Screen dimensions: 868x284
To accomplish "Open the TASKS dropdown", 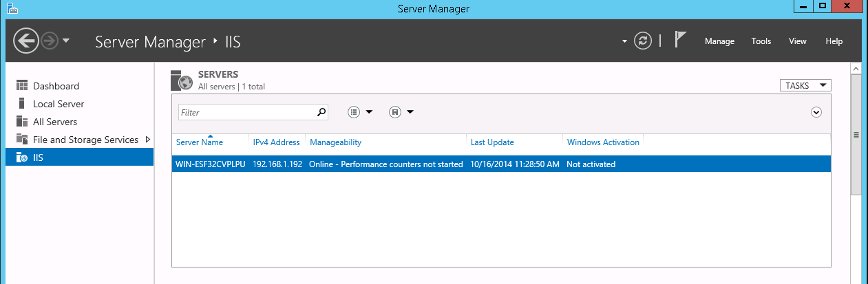I will pos(805,85).
